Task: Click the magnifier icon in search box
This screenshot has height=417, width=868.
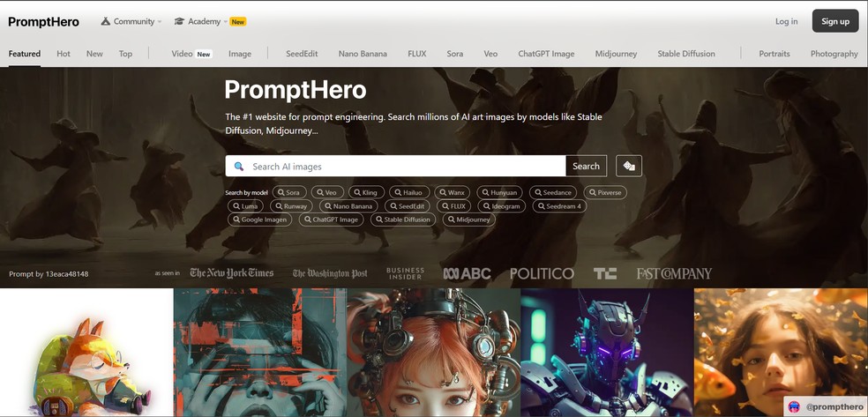Action: coord(238,166)
